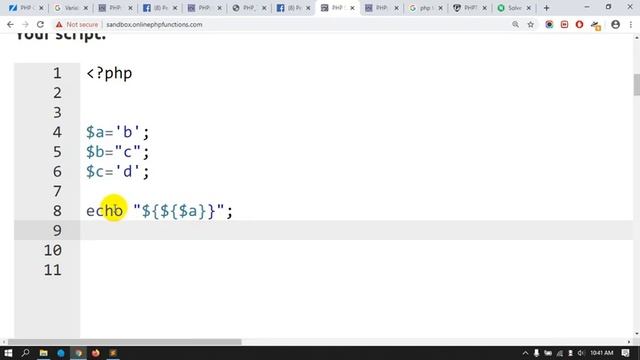Click the "${${$a}}" string on line 8
Image resolution: width=640 pixels, height=360 pixels.
pos(179,211)
